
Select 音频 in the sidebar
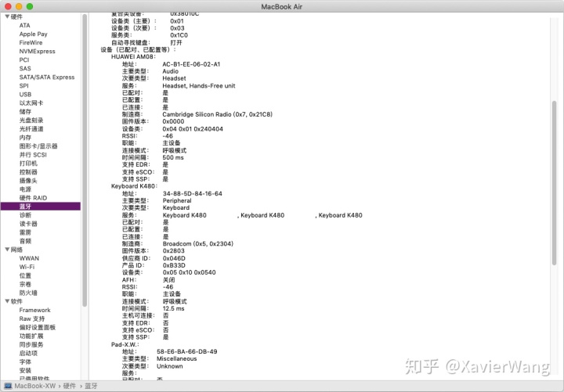25,241
